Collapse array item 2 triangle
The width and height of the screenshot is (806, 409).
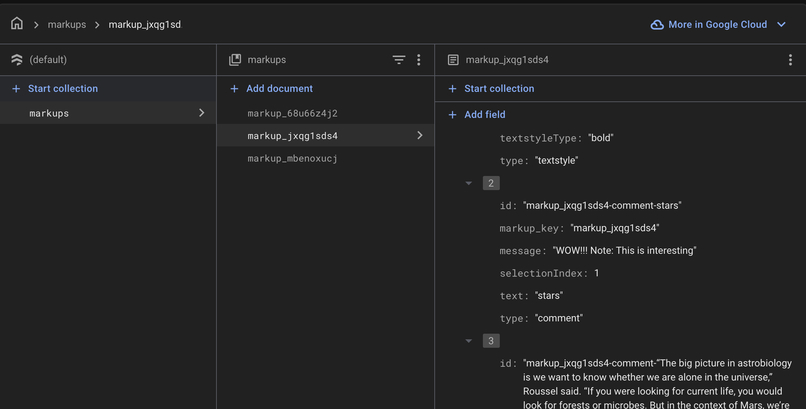[x=469, y=183]
